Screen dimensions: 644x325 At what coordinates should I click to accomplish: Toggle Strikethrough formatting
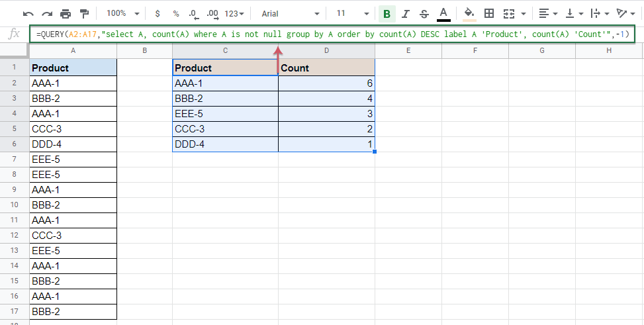click(x=424, y=13)
